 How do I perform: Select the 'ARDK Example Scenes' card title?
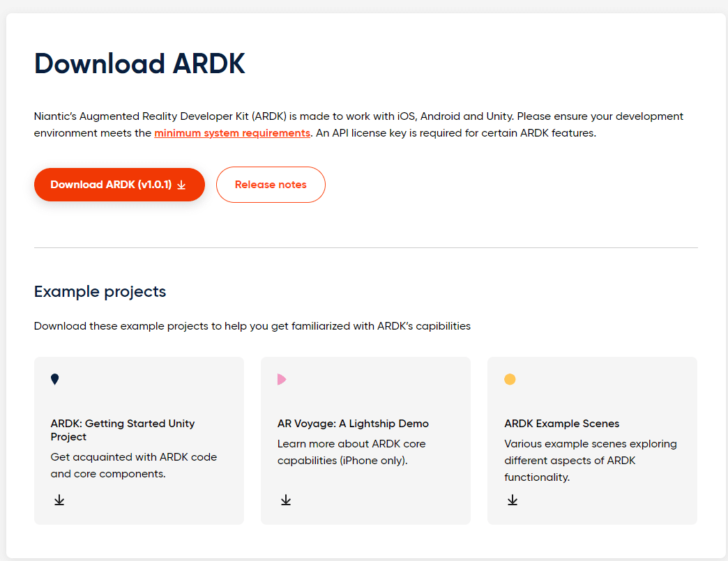(562, 424)
